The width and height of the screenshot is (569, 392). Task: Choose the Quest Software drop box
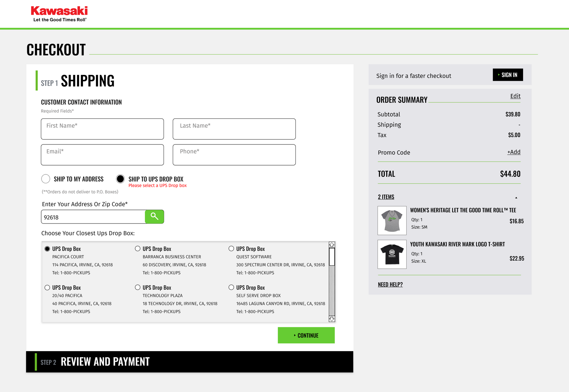pos(231,249)
